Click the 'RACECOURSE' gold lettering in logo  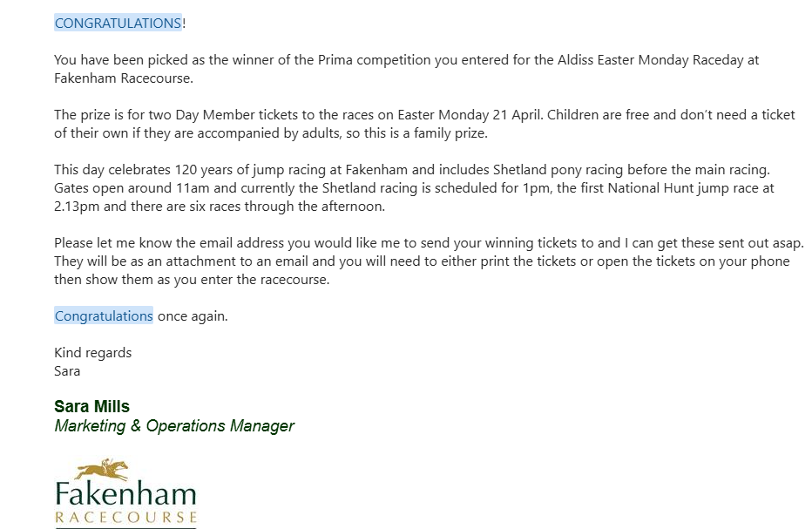[125, 517]
